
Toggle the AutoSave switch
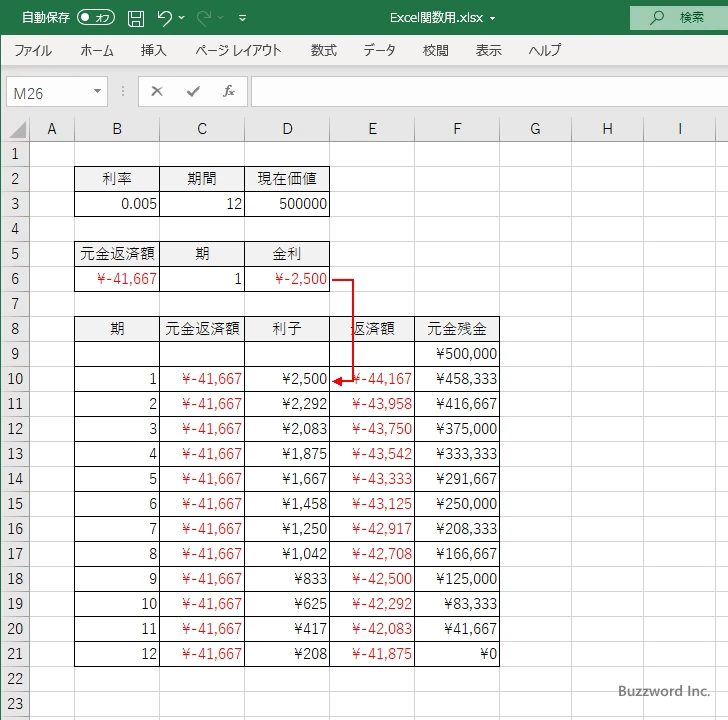96,18
